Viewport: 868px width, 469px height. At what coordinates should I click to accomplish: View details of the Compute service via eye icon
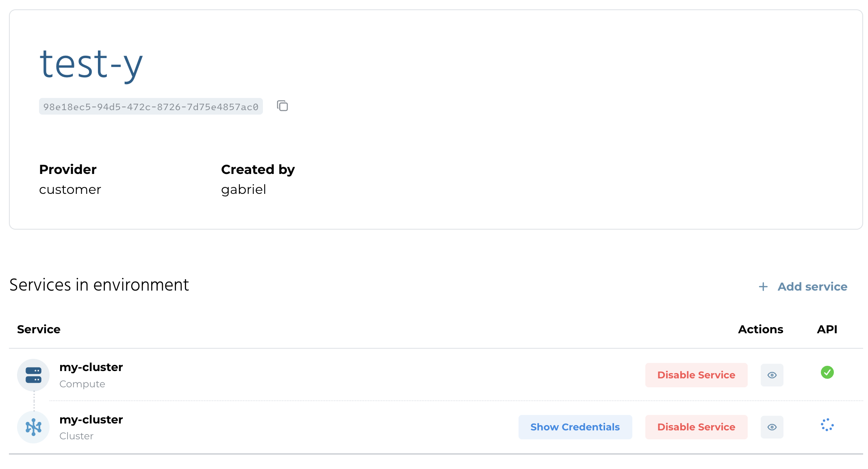click(772, 375)
